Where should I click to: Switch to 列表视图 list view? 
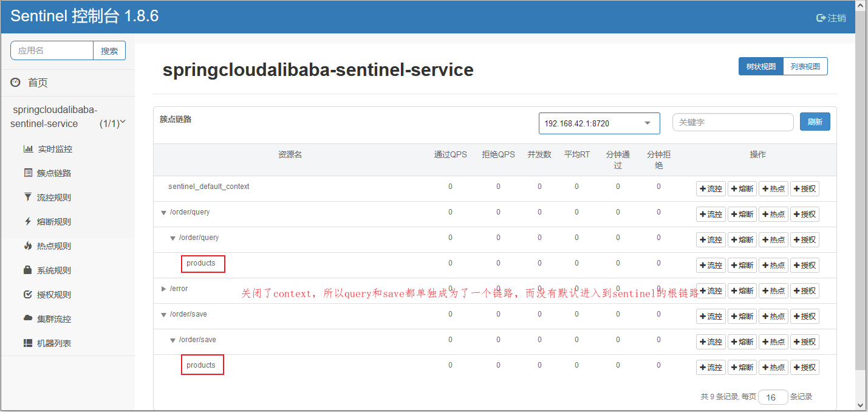pyautogui.click(x=805, y=67)
